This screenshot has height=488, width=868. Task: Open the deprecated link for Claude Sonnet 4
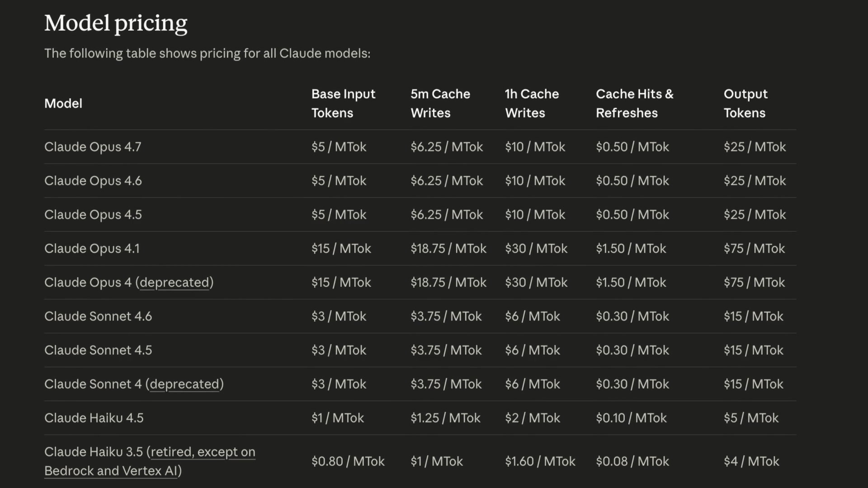pos(184,384)
